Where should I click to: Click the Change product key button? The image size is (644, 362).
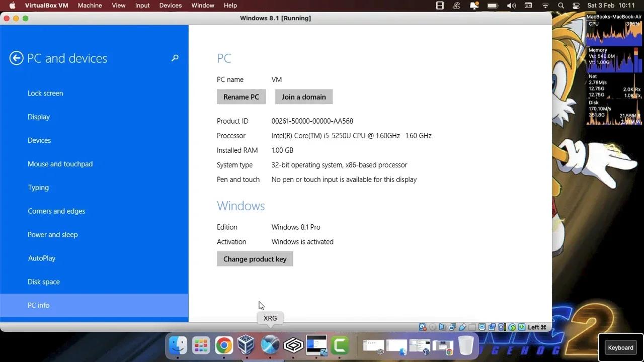(255, 258)
